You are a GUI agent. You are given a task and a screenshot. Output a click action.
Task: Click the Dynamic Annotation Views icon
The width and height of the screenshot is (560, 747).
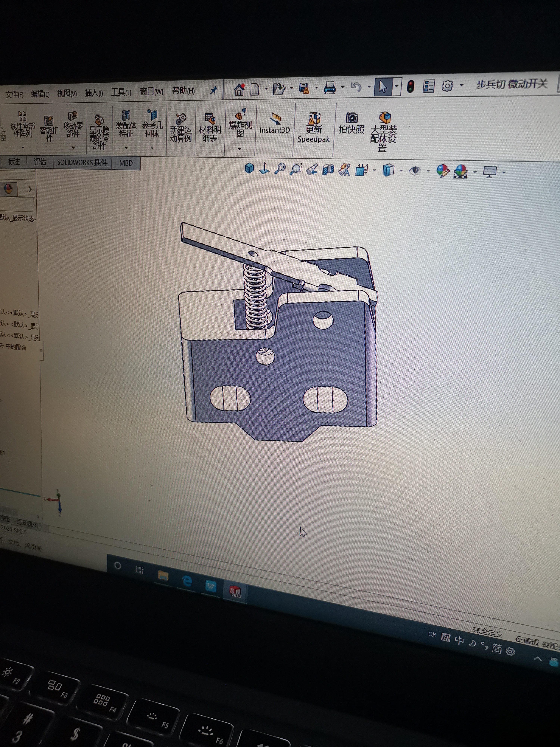click(345, 170)
